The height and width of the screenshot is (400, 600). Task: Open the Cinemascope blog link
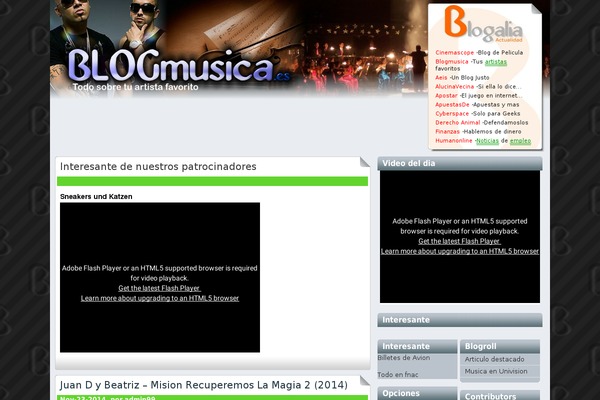click(x=454, y=53)
